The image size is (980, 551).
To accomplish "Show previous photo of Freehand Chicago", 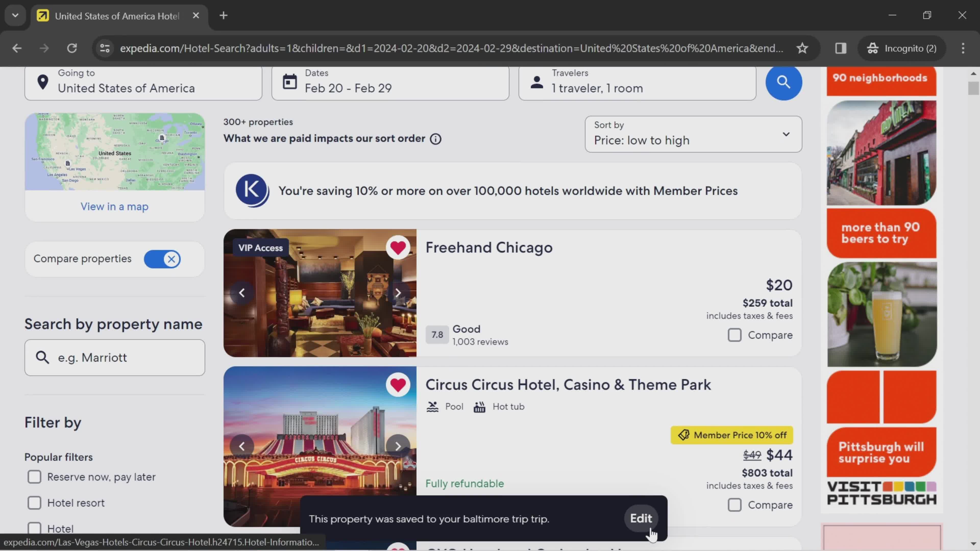I will pos(242,293).
